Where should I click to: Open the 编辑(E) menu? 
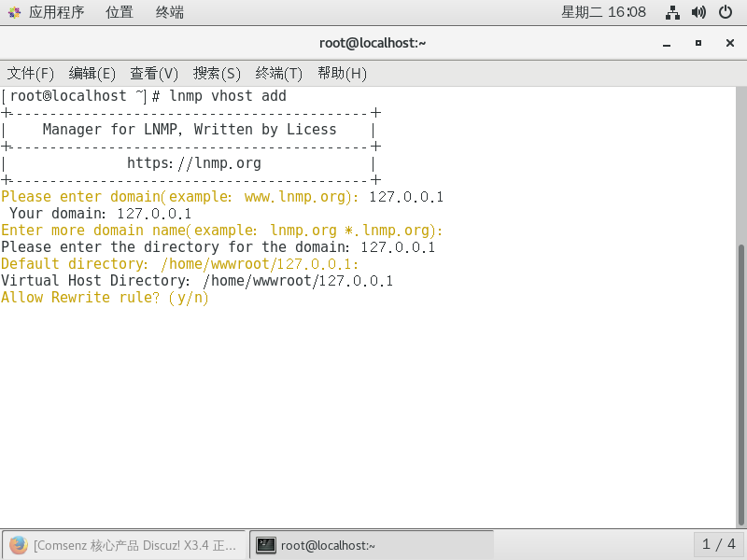point(92,74)
